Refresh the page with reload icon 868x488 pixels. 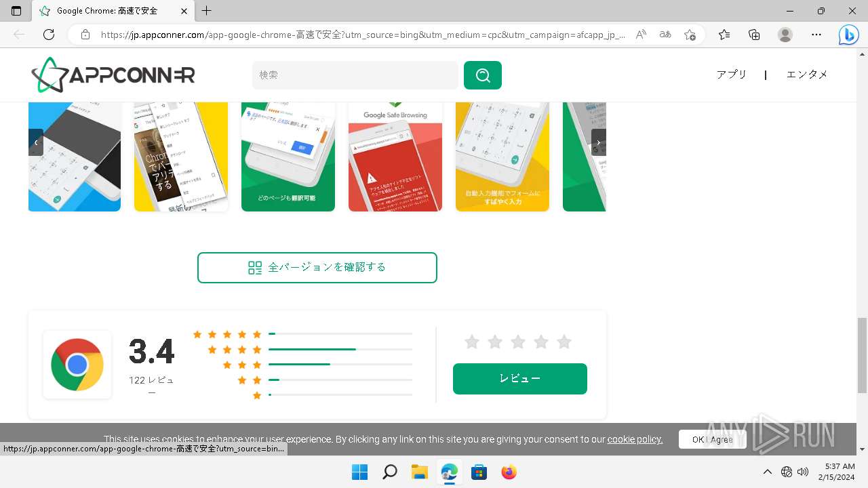coord(49,35)
